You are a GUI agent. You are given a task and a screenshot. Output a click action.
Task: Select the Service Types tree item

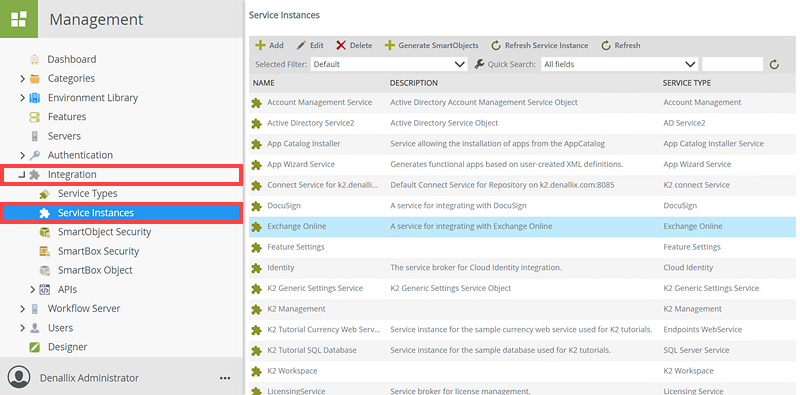point(87,194)
